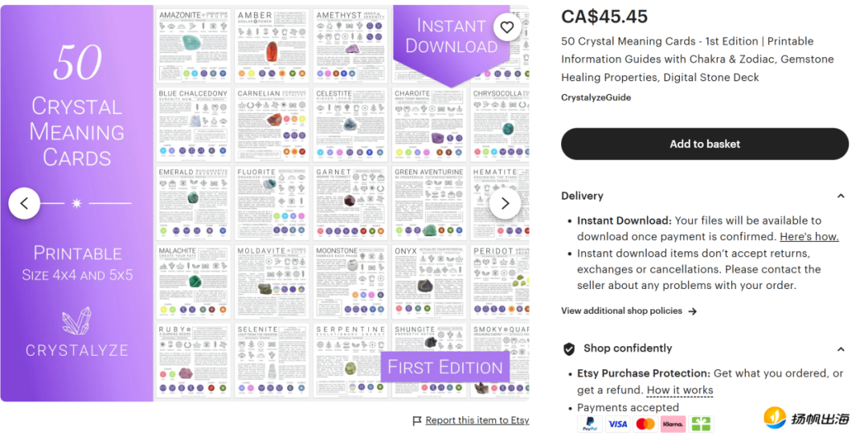This screenshot has height=436, width=868.
Task: View additional shop policies
Action: coord(621,311)
